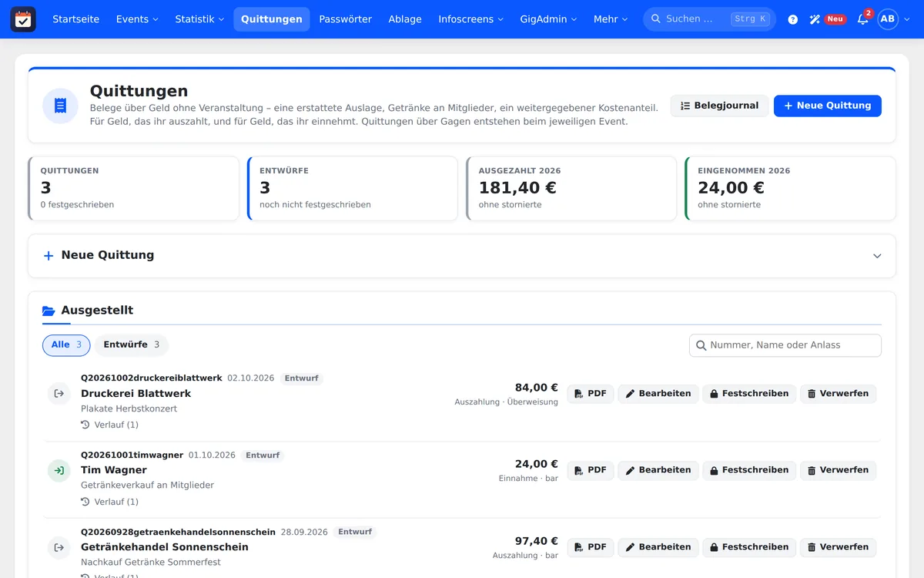Click the blue Neue Quittung button

click(827, 106)
